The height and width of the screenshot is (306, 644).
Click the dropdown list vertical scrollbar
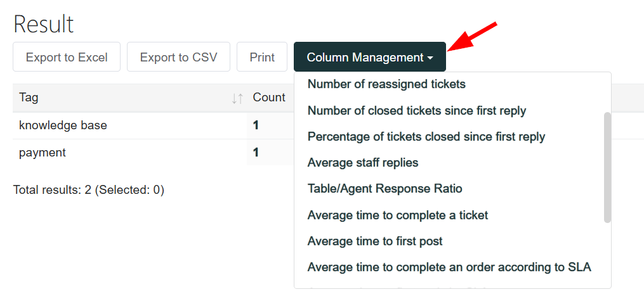[x=607, y=168]
